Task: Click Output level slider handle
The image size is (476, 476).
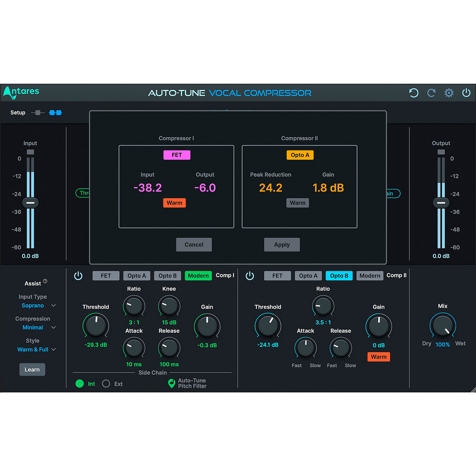Action: [441, 203]
